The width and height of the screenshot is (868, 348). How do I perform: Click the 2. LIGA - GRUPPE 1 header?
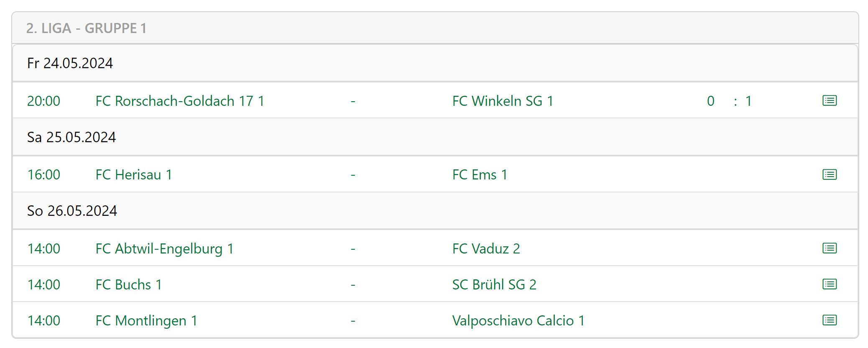click(x=86, y=28)
